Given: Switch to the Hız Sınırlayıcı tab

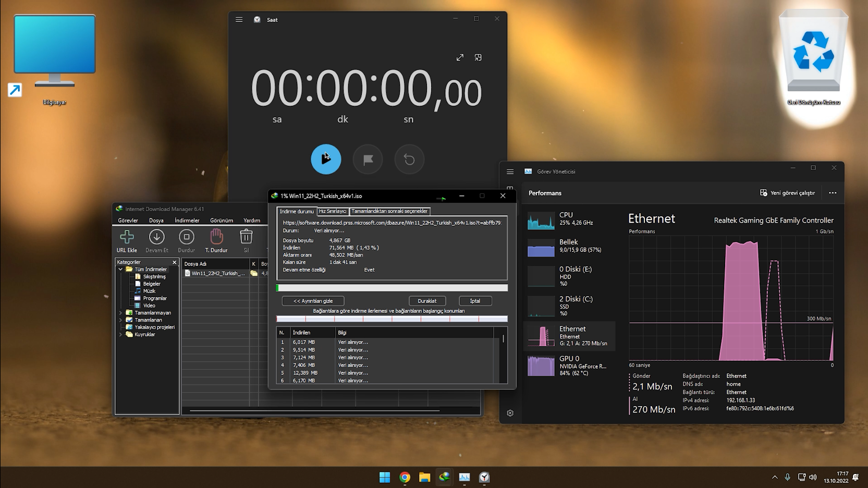Looking at the screenshot, I should (333, 211).
